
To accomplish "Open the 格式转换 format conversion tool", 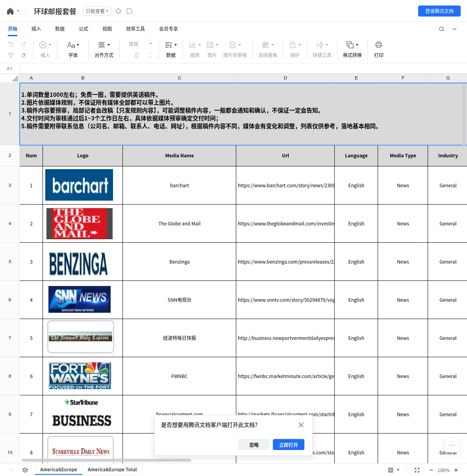I will click(352, 50).
